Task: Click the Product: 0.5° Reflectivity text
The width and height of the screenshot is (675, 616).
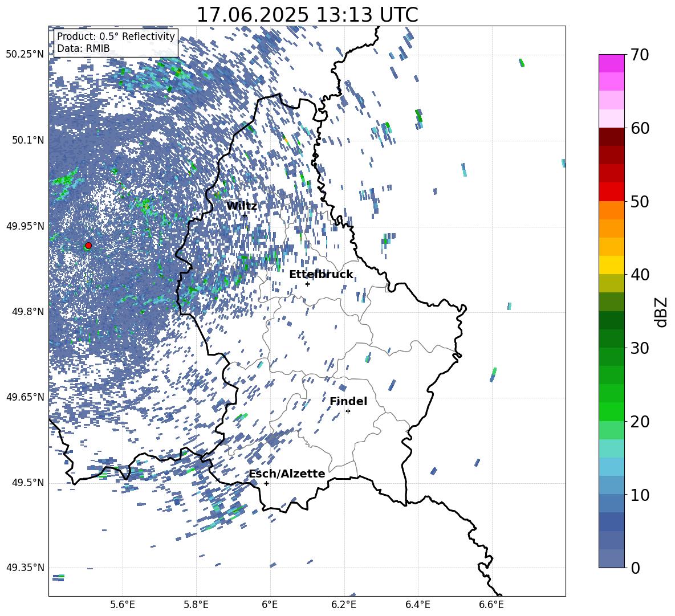Action: 116,36
